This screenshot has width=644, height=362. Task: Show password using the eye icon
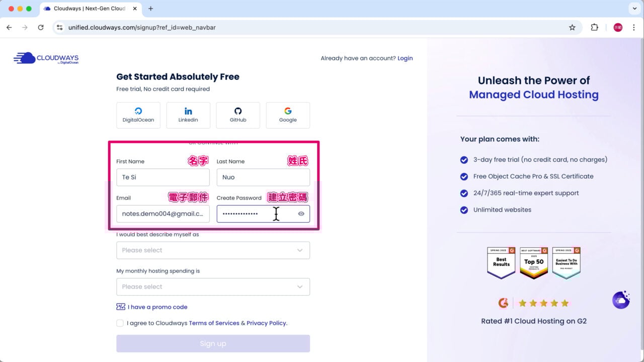coord(301,214)
